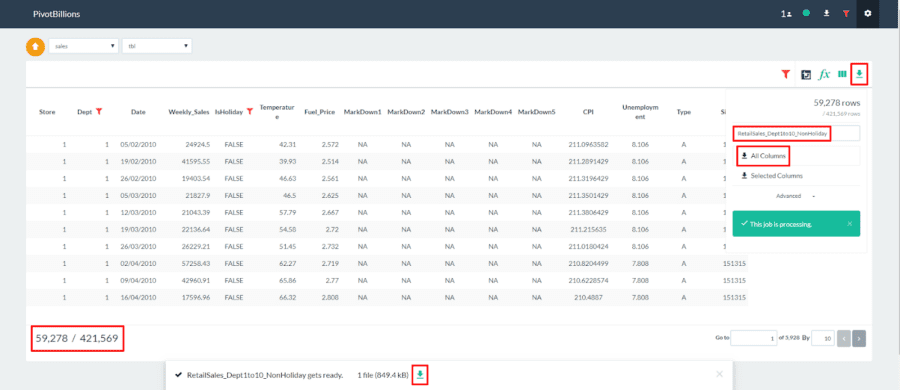Click the MarkDown4 column header

(492, 112)
